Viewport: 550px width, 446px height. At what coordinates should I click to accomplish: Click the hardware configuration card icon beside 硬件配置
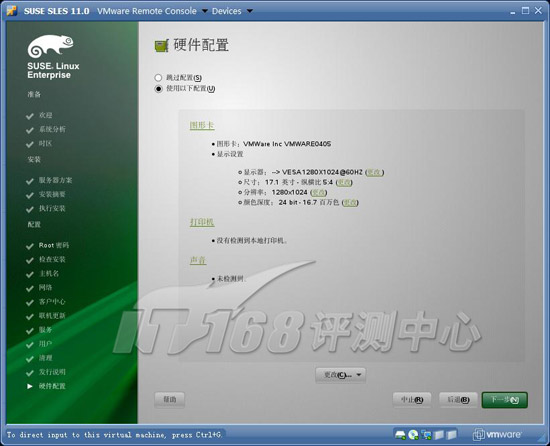(x=161, y=46)
